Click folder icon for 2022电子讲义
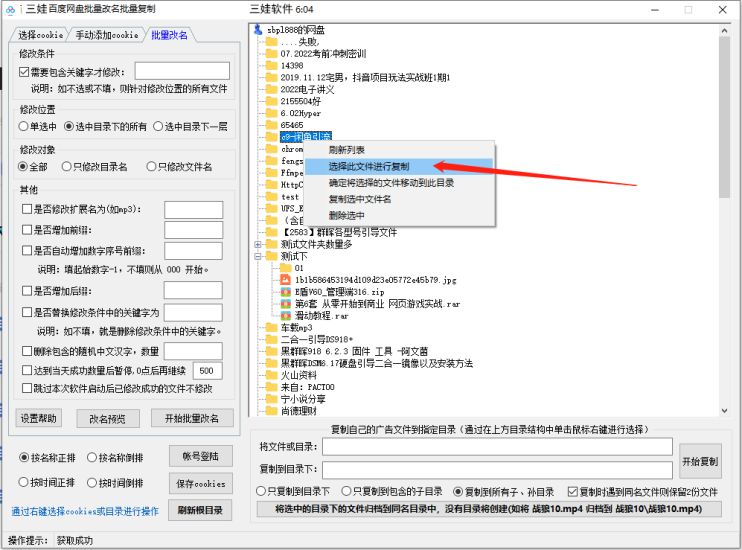The width and height of the screenshot is (742, 550). point(271,89)
